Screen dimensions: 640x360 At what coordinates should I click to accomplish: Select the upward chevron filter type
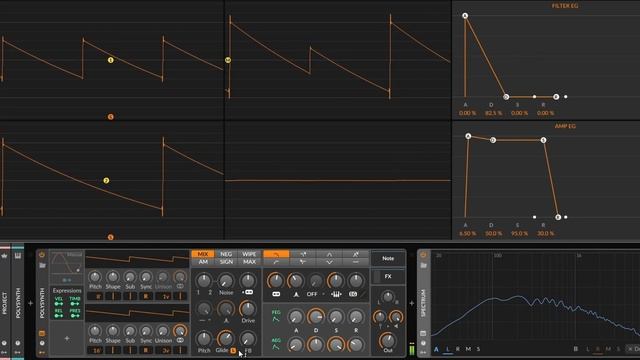point(329,254)
